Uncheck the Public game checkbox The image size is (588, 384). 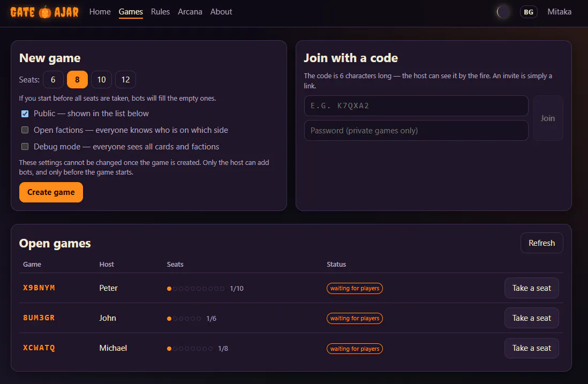(25, 114)
